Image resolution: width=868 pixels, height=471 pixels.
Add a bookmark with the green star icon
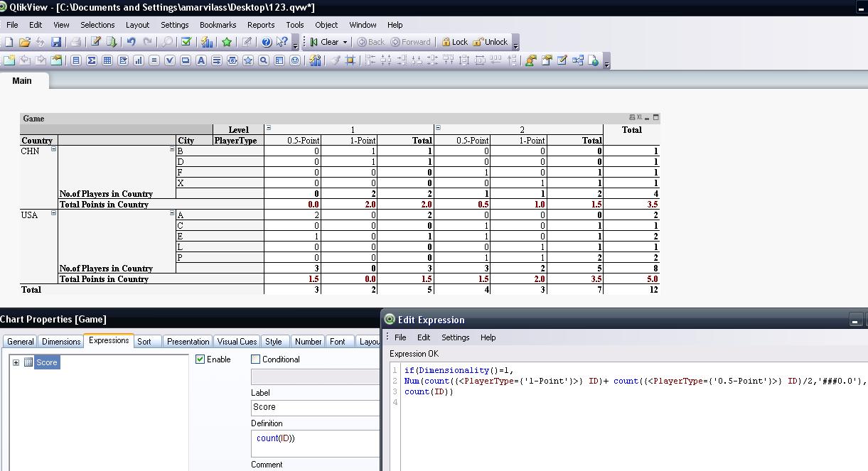click(x=227, y=42)
